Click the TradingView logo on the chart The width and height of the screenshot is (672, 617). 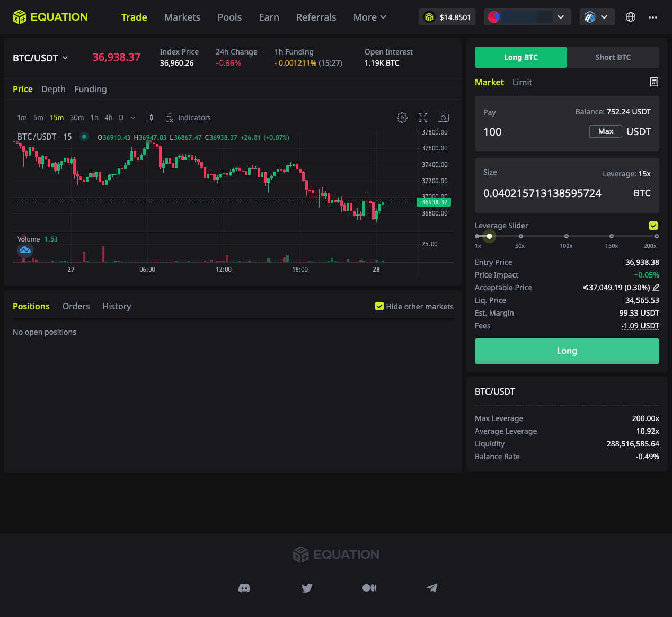[x=25, y=250]
